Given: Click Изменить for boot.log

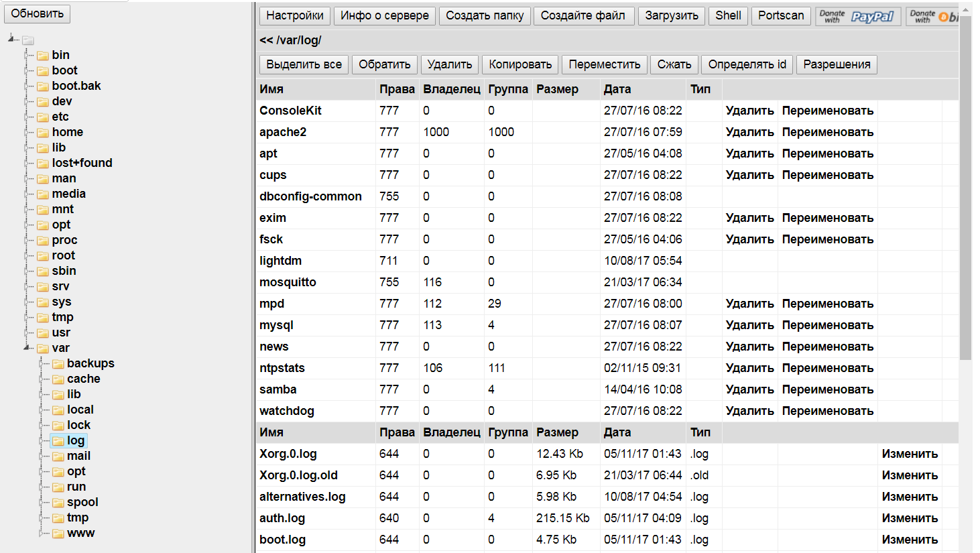Looking at the screenshot, I should coord(910,540).
